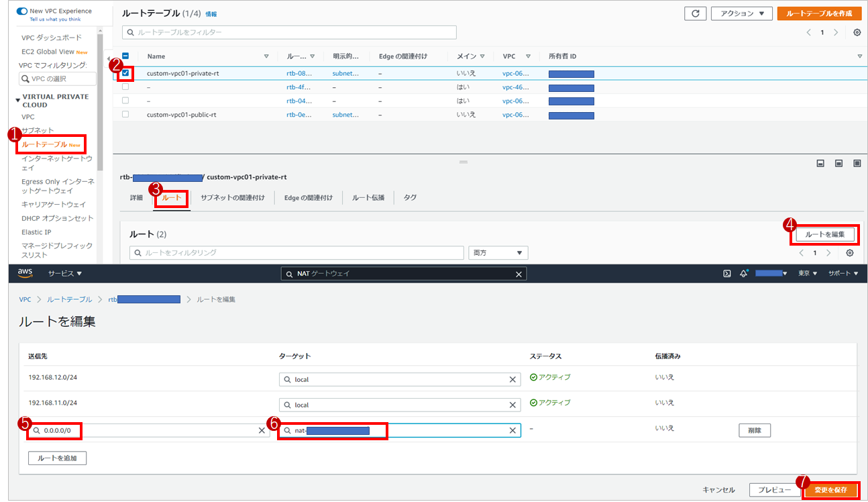Image resolution: width=868 pixels, height=502 pixels.
Task: Switch to タグ tab
Action: coord(410,198)
